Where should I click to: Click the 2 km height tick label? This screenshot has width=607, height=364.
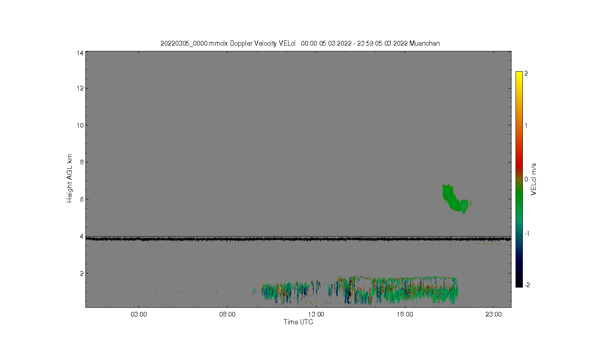[x=82, y=273]
